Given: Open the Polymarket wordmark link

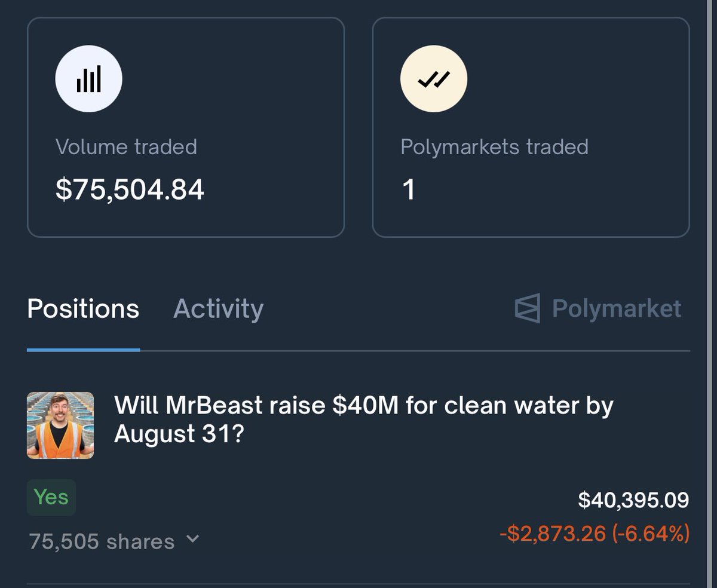Looking at the screenshot, I should [x=616, y=308].
